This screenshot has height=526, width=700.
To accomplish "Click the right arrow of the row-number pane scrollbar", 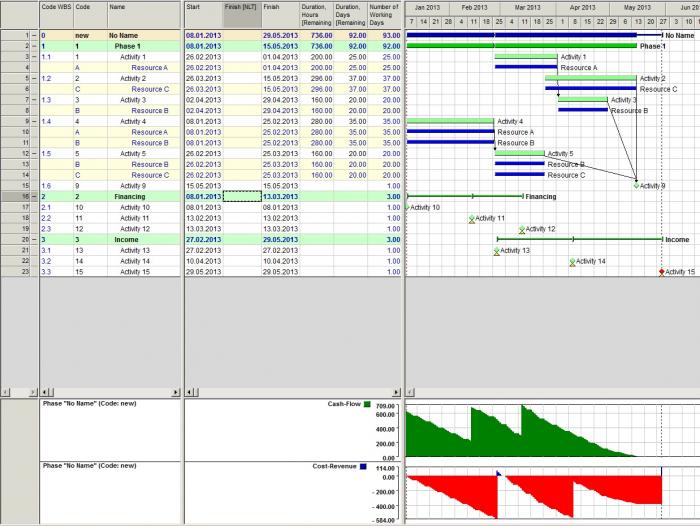I will [x=33, y=392].
